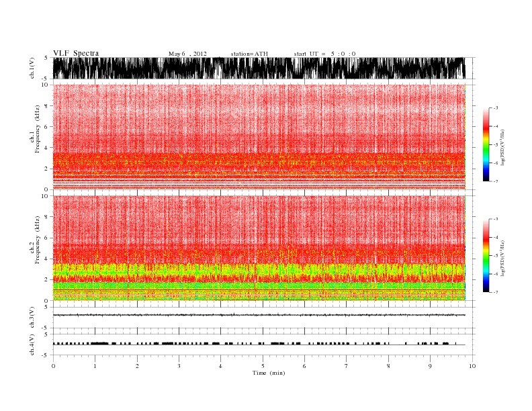532x411 pixels.
Task: Click the "start UT = 5:0:0" header text
Action: point(324,54)
